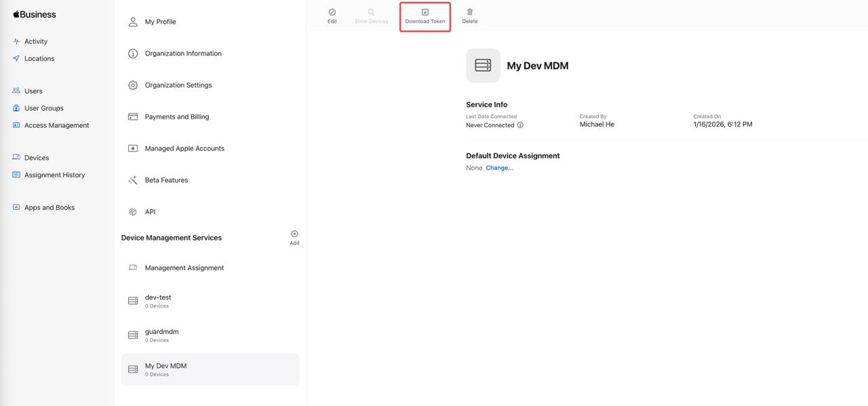Click the Access Management badge icon

tap(16, 125)
